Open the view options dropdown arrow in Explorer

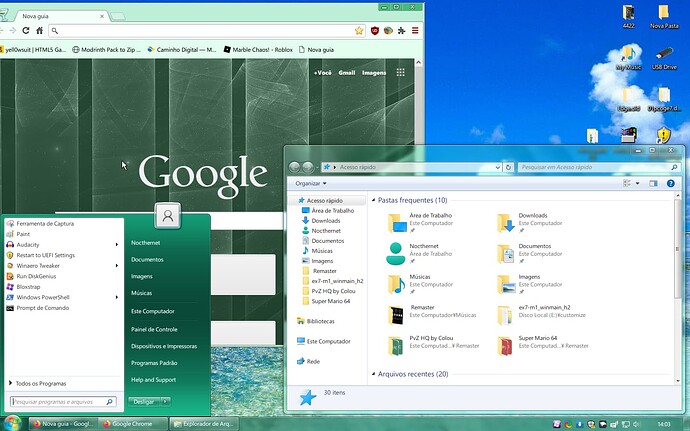637,184
